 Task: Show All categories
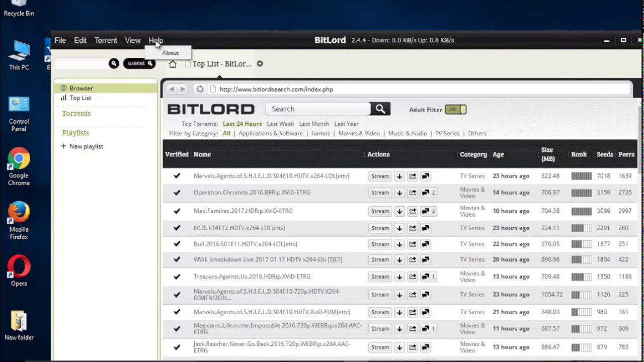[226, 133]
